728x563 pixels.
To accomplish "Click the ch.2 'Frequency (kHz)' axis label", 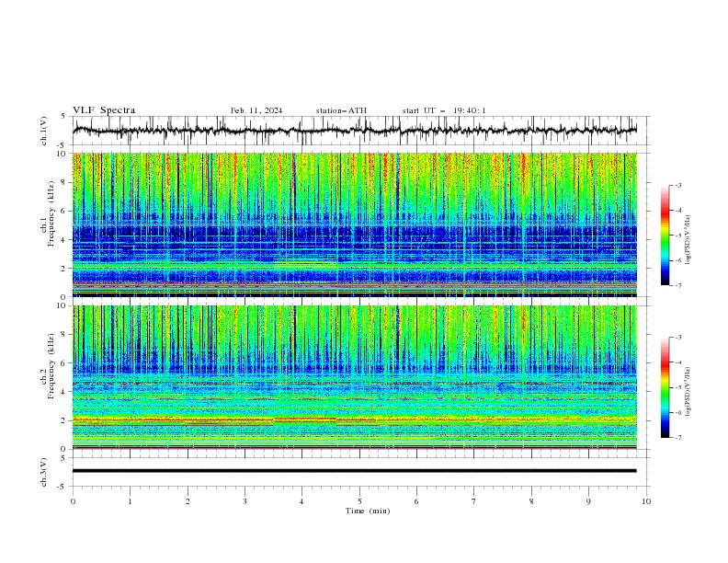I will click(51, 366).
